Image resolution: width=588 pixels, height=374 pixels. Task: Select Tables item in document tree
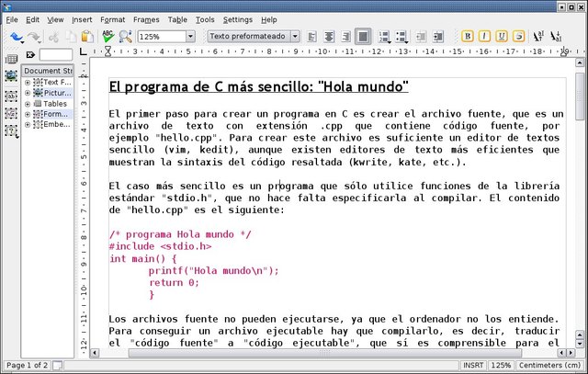[55, 104]
